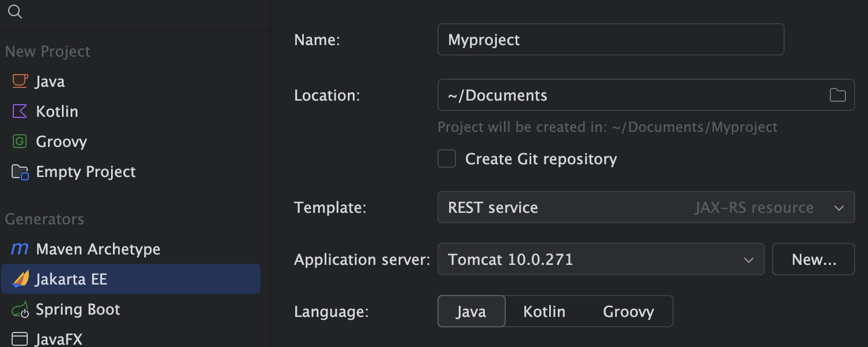The image size is (868, 347).
Task: Choose Kotlin as the language
Action: (544, 312)
